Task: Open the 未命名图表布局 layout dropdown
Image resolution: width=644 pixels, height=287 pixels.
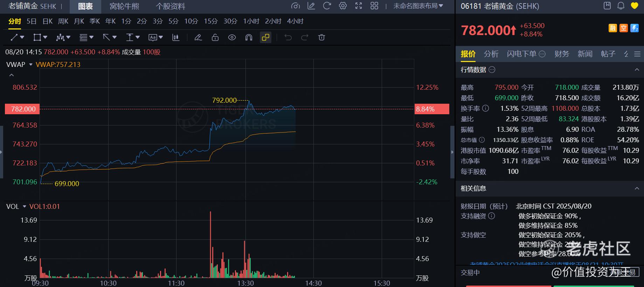Action: coord(418,6)
